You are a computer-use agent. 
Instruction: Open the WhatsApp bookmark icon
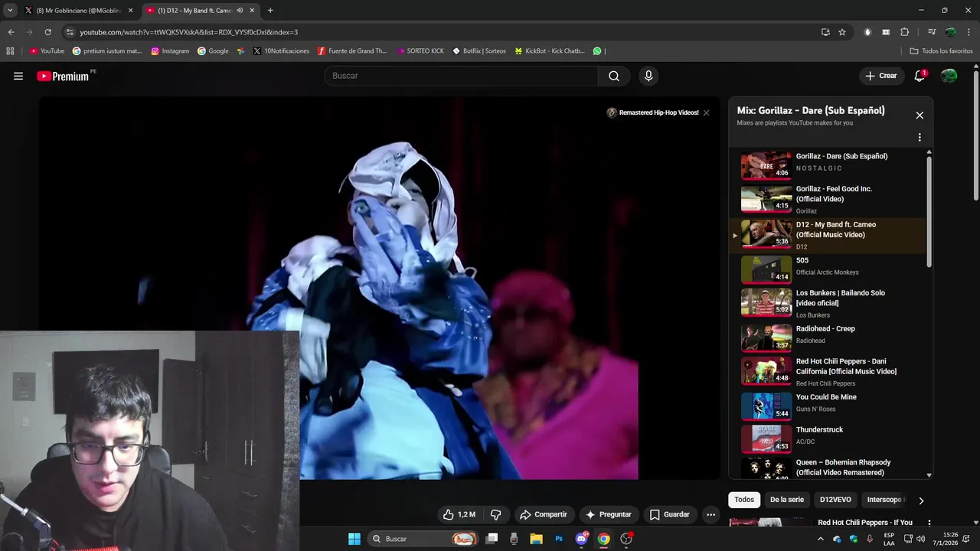coord(597,51)
